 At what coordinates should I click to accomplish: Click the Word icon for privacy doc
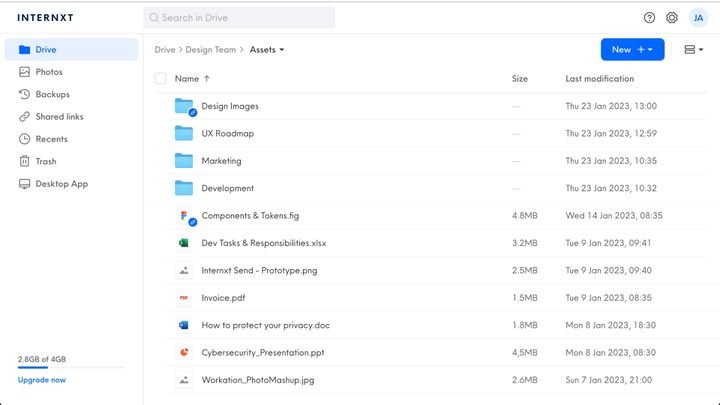[x=184, y=325]
